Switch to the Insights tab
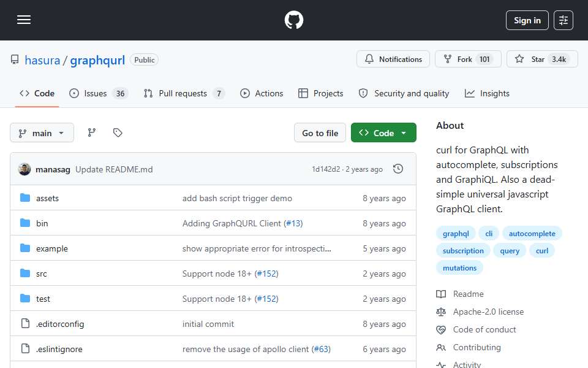Image resolution: width=588 pixels, height=368 pixels. (x=487, y=93)
